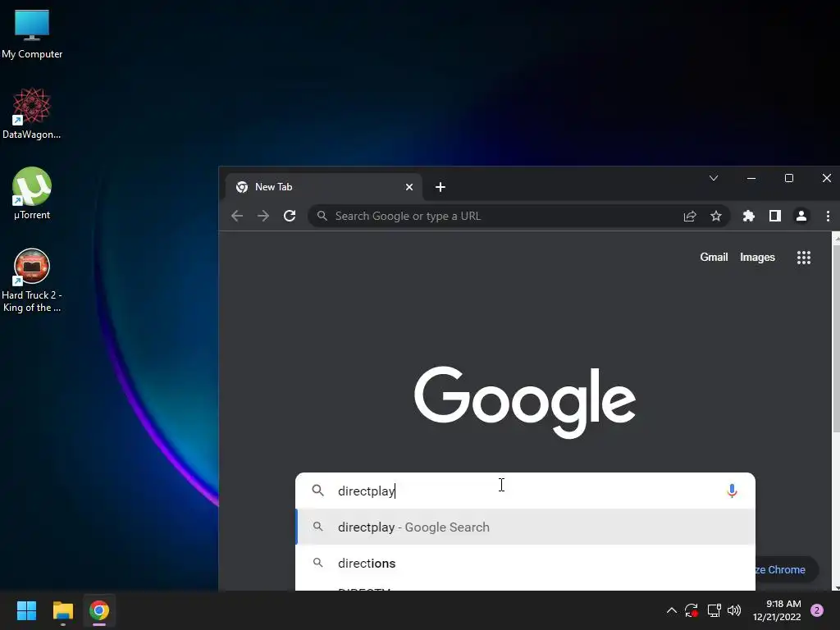
Task: Choose the 'directplay - Google Search' suggestion
Action: [525, 527]
